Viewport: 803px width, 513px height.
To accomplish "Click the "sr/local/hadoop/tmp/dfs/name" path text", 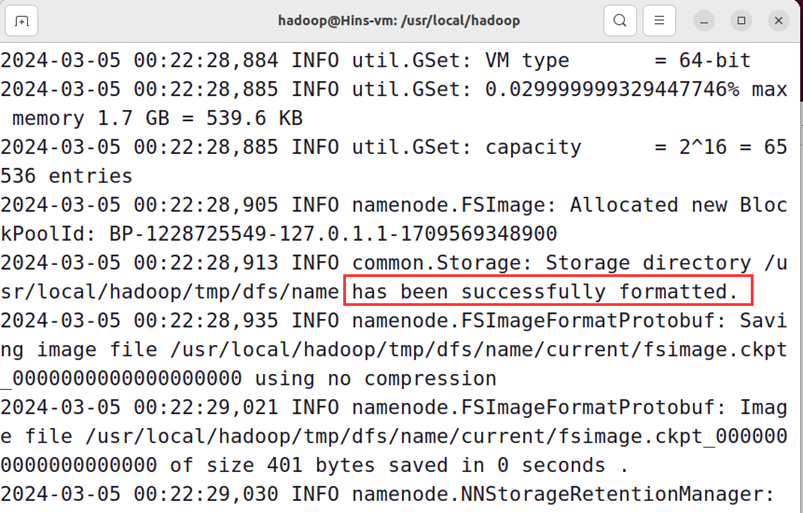I will [x=170, y=292].
